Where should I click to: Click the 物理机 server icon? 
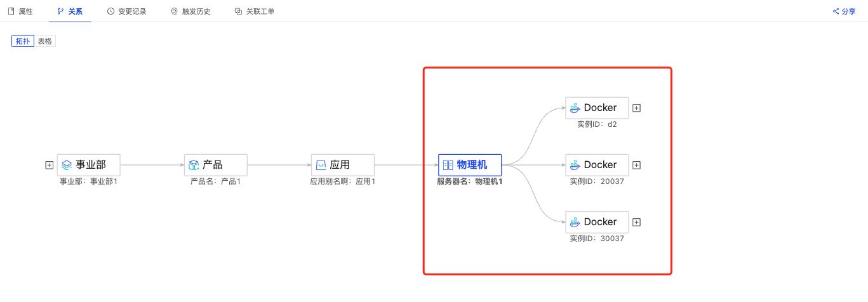click(448, 165)
